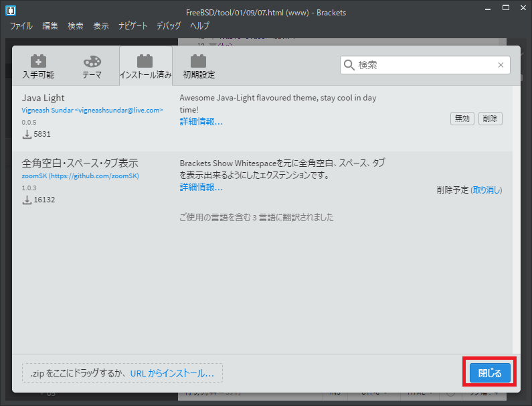Open the 入手可能 (Available) extensions tab
The image size is (532, 406).
point(38,66)
